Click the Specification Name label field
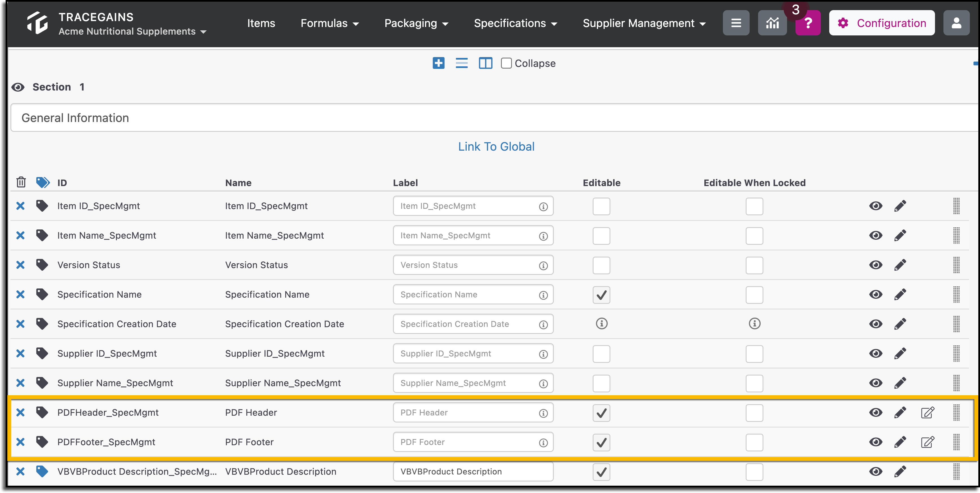Viewport: 980px width, 493px height. click(x=473, y=294)
